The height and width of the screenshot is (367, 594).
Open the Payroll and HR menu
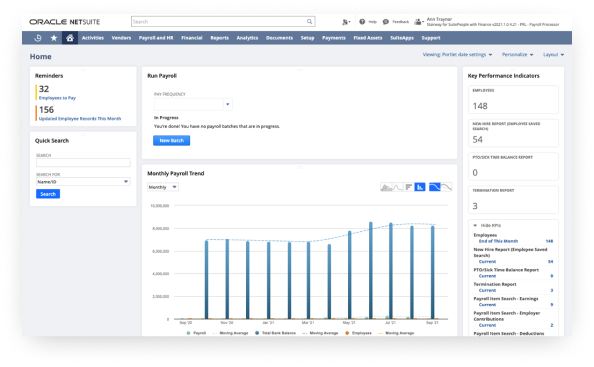[156, 38]
